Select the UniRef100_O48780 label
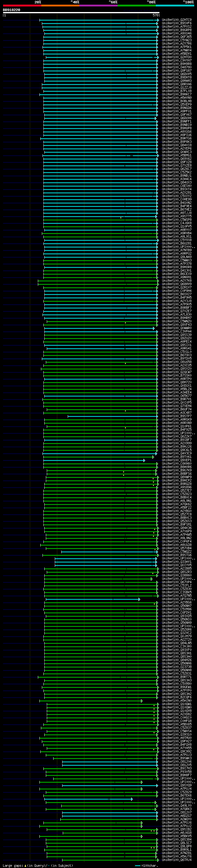The image size is (197, 868). (177, 67)
